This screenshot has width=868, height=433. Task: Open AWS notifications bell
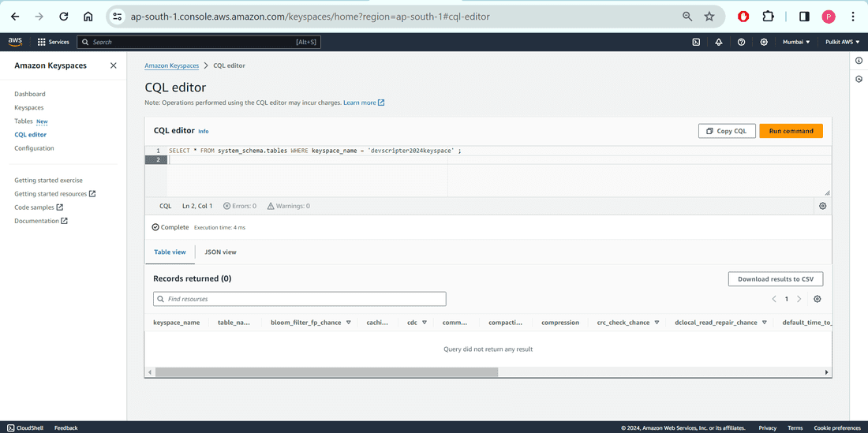click(x=719, y=42)
